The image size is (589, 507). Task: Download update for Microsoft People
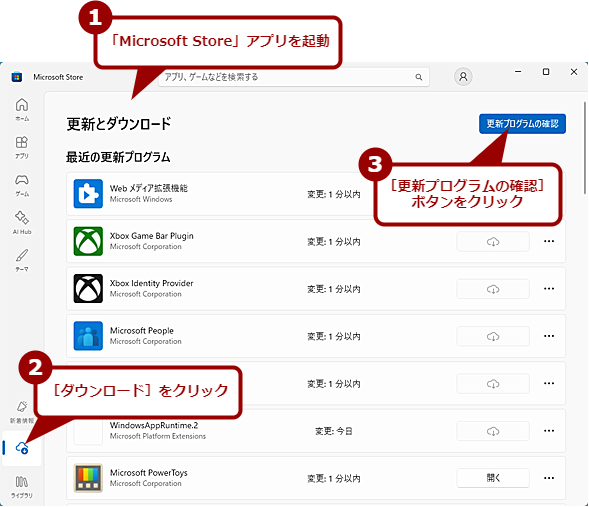pos(493,336)
